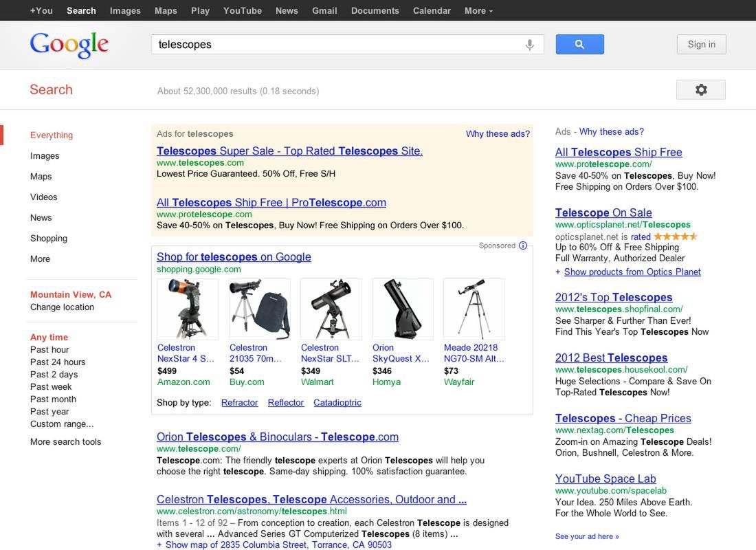Click Amazon.com seller link
Viewport: 756px width, 550px height.
pos(184,382)
